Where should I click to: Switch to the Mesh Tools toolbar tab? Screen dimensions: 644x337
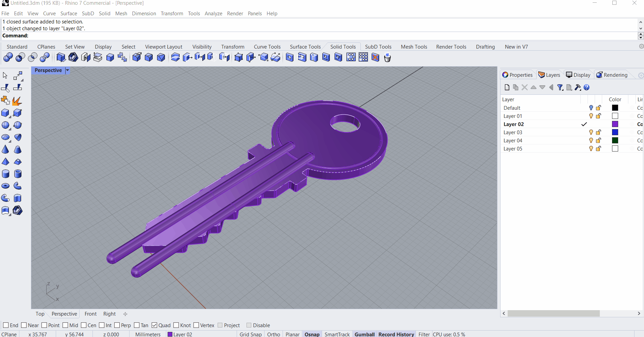tap(414, 47)
